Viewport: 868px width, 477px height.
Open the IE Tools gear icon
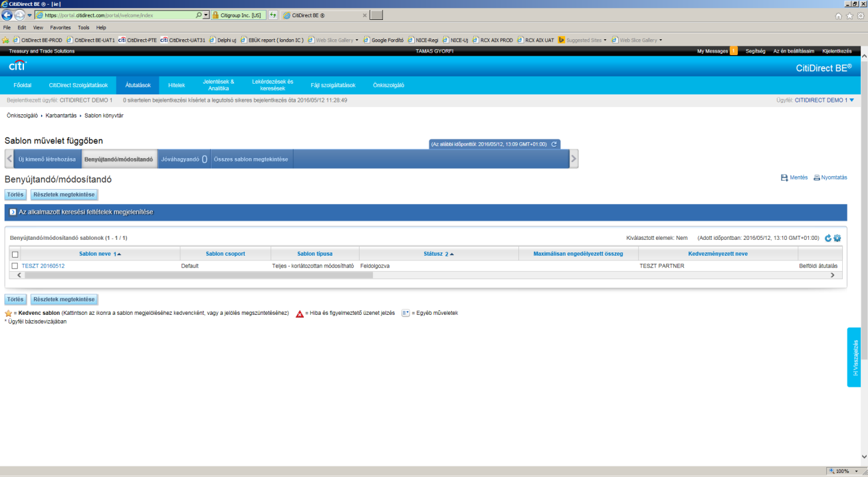coord(859,15)
